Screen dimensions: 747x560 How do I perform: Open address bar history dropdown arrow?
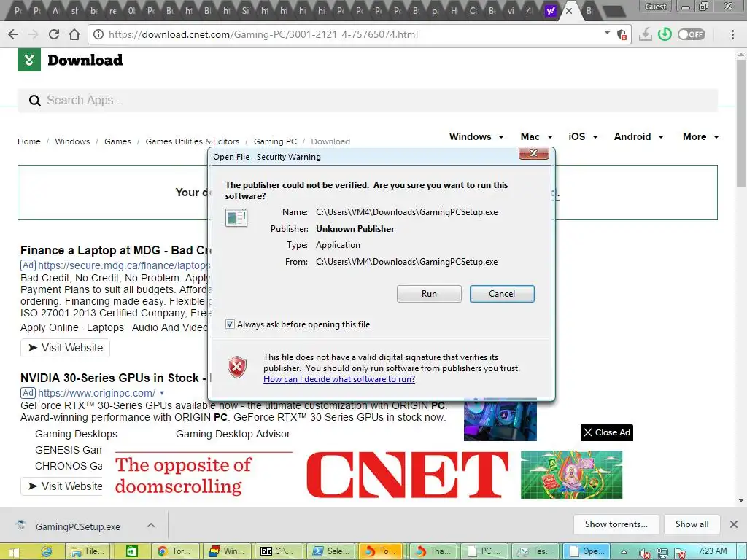click(608, 33)
